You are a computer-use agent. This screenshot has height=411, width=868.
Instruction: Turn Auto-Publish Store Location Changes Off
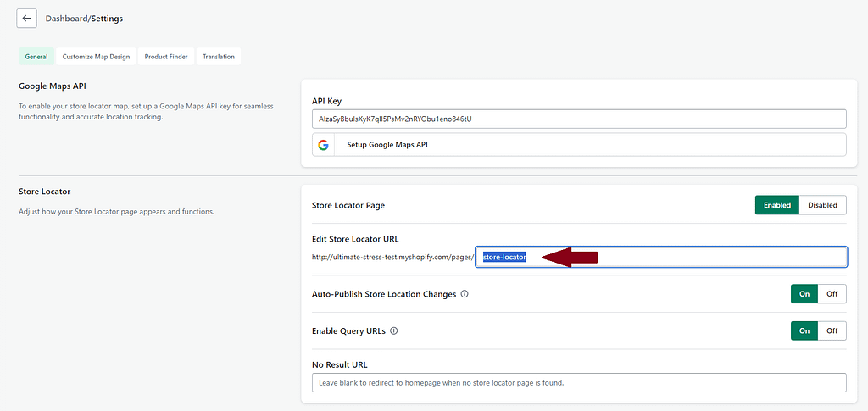(832, 294)
